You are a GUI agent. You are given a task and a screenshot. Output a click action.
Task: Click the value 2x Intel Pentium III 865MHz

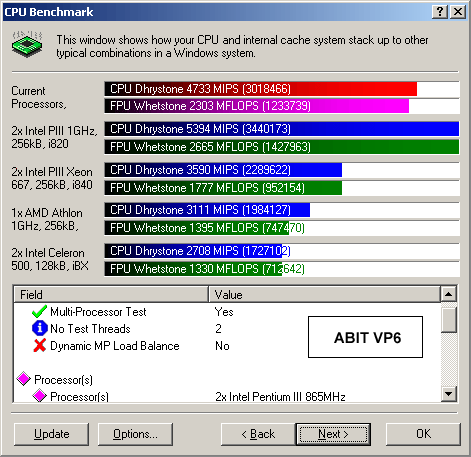tap(280, 397)
